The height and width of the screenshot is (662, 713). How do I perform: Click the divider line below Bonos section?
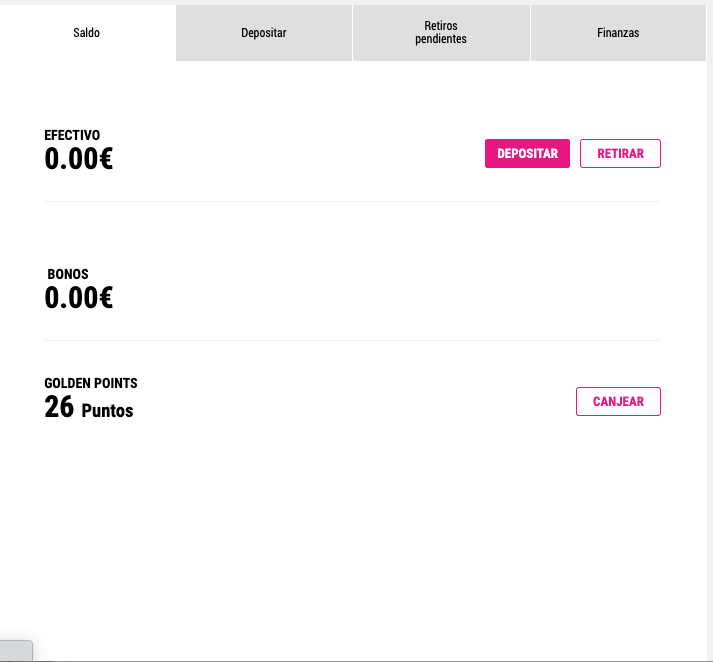point(352,341)
